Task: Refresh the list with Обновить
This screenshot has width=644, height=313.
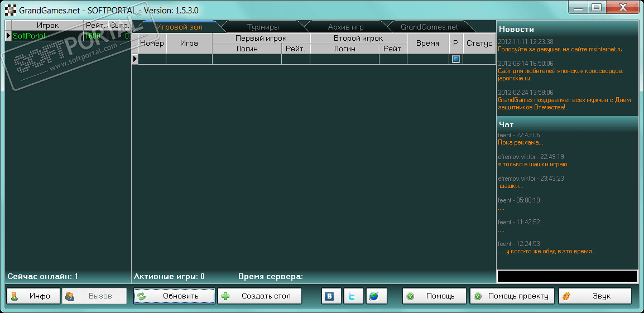Action: coord(174,296)
